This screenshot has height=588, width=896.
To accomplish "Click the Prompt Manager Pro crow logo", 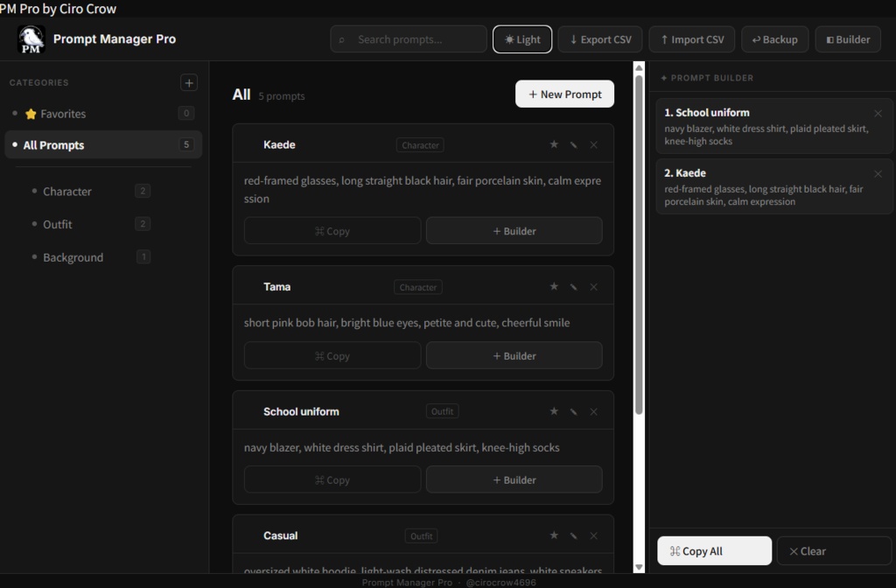I will coord(31,39).
